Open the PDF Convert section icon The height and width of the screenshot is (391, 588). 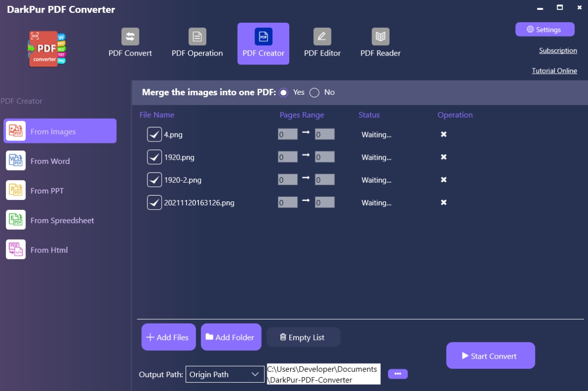click(x=130, y=37)
